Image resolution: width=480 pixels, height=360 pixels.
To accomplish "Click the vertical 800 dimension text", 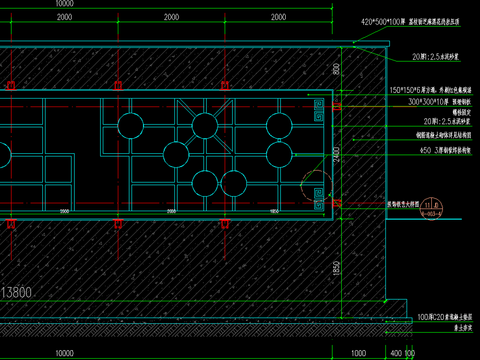I will pos(337,69).
